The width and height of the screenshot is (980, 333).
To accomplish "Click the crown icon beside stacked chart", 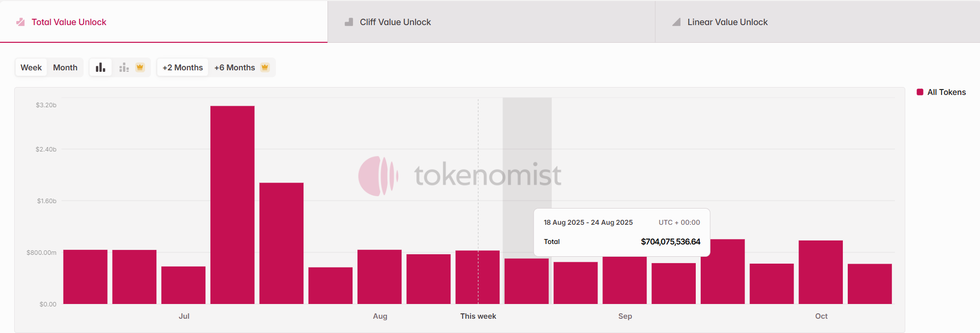I will (x=140, y=67).
